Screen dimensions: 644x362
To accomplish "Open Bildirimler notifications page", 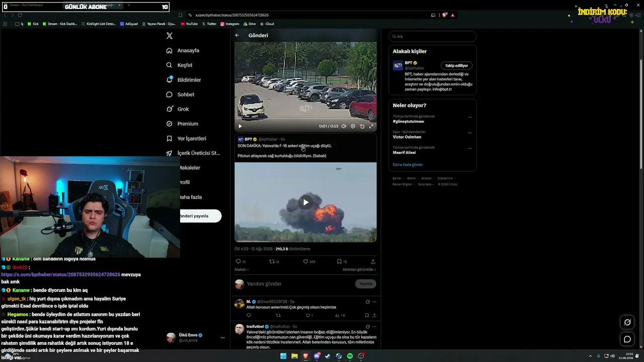I will click(184, 80).
